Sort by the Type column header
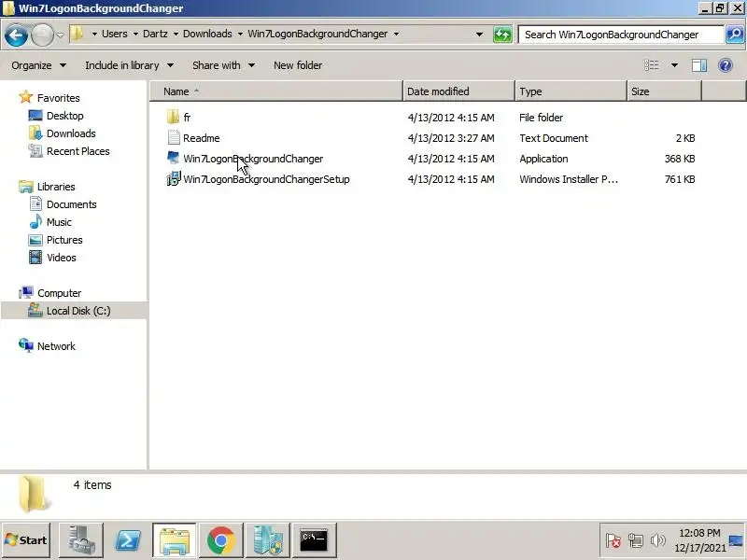Screen dimensions: 747x560 click(x=571, y=91)
